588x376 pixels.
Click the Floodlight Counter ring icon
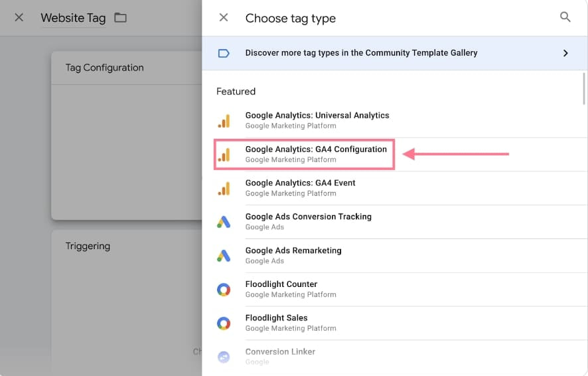point(224,290)
